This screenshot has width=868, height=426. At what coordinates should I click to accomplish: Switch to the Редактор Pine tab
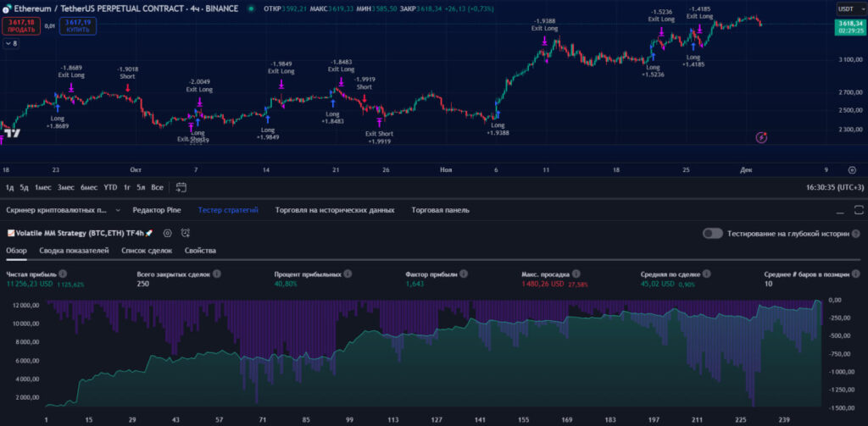[157, 210]
